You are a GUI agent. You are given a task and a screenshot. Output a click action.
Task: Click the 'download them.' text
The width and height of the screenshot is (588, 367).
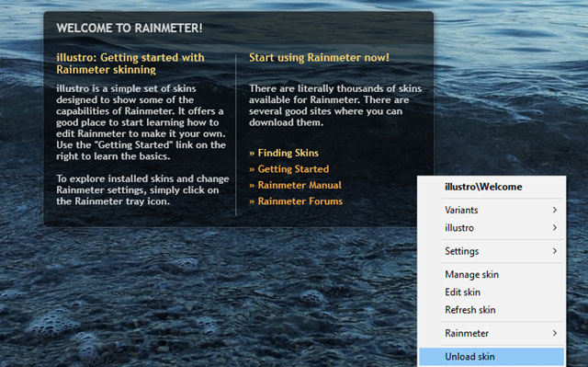point(286,122)
